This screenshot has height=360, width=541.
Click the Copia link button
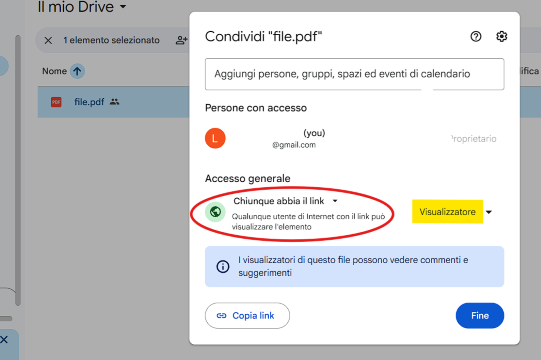[x=247, y=316]
